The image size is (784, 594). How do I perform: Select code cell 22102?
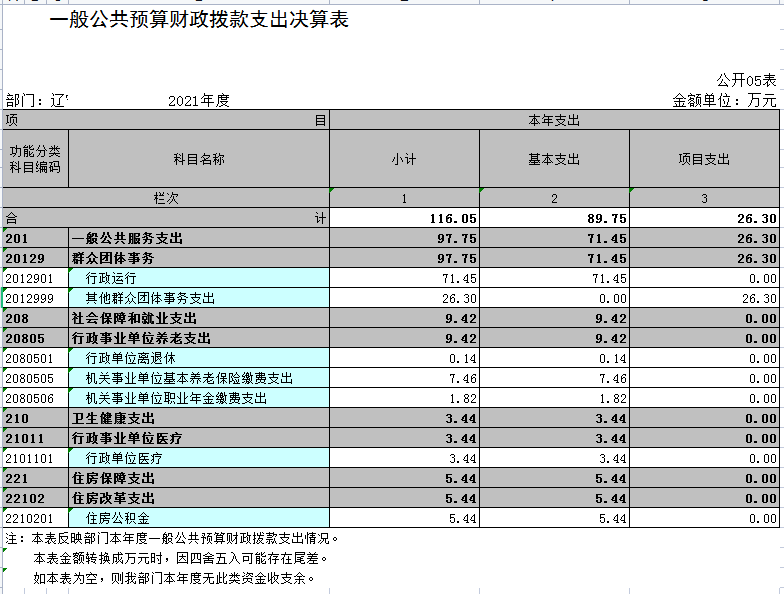(36, 498)
